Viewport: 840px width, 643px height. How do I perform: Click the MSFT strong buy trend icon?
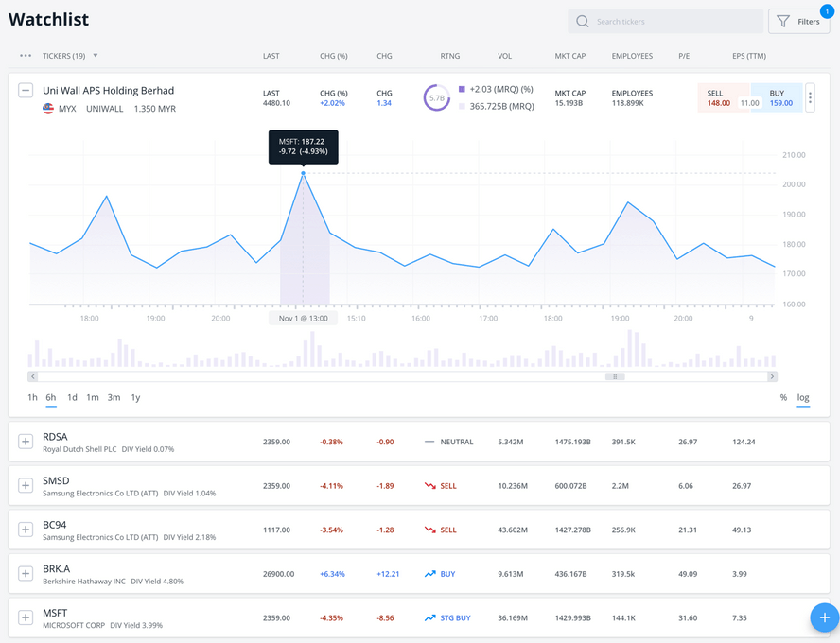click(429, 617)
